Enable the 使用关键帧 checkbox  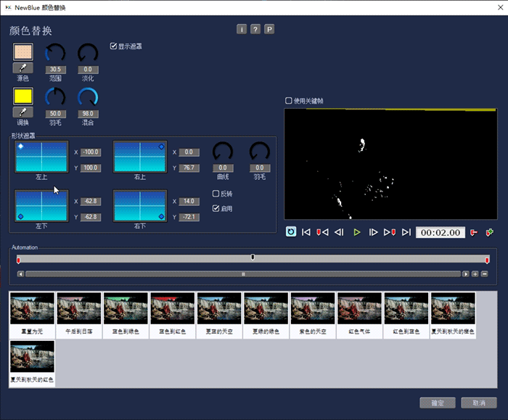[x=289, y=101]
